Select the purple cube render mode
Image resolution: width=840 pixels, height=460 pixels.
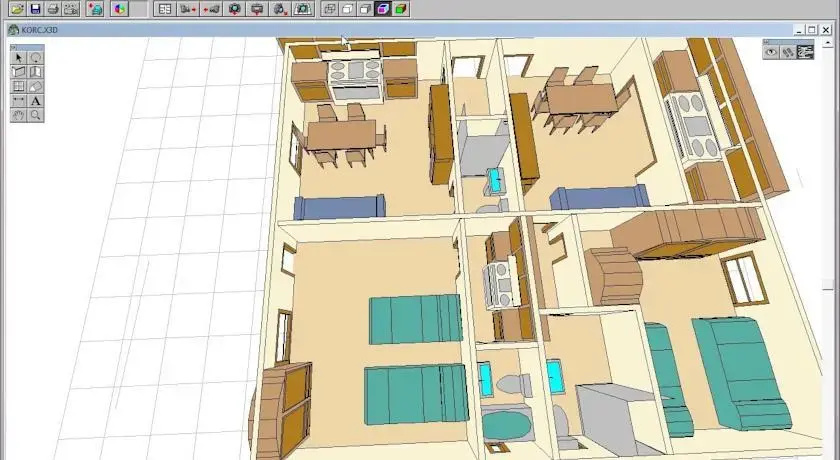pos(383,9)
